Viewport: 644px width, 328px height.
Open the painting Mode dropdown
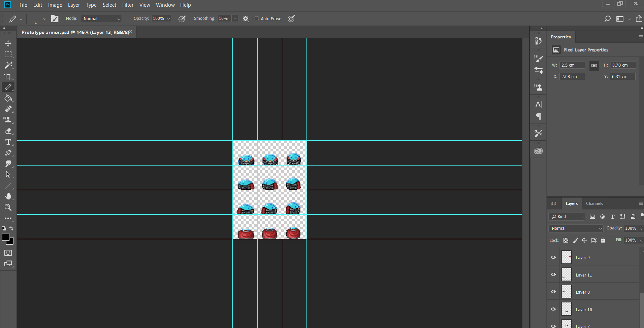pos(101,19)
